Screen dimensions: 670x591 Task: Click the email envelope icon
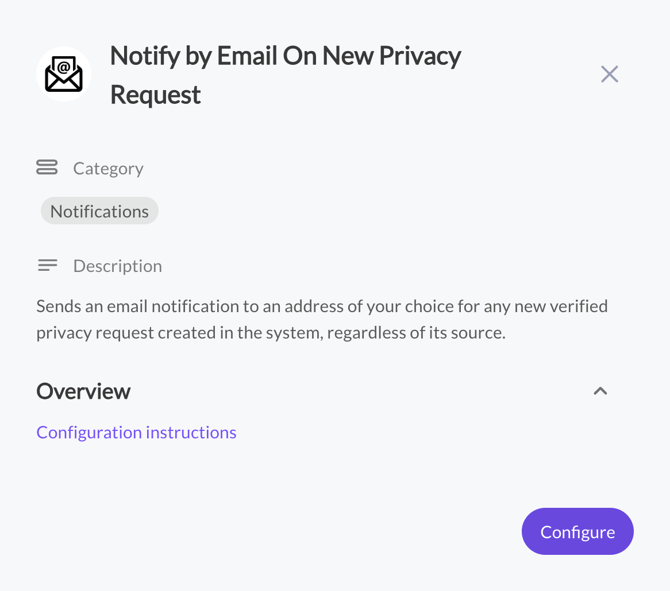pos(64,74)
